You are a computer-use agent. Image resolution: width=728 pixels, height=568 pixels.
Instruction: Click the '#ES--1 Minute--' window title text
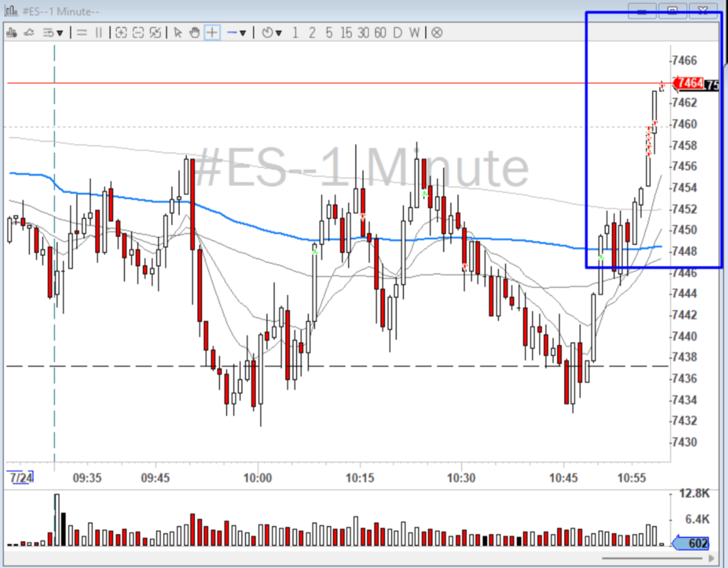tap(60, 11)
